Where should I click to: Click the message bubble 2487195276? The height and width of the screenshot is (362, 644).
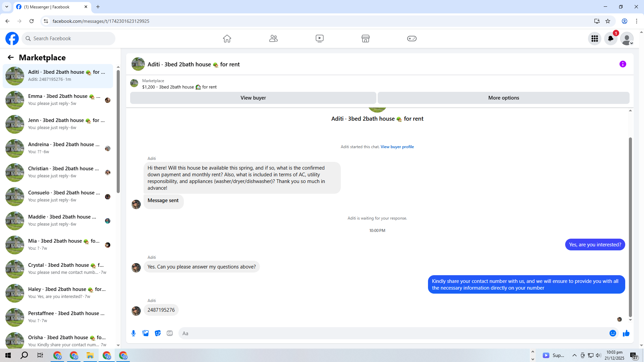click(161, 310)
